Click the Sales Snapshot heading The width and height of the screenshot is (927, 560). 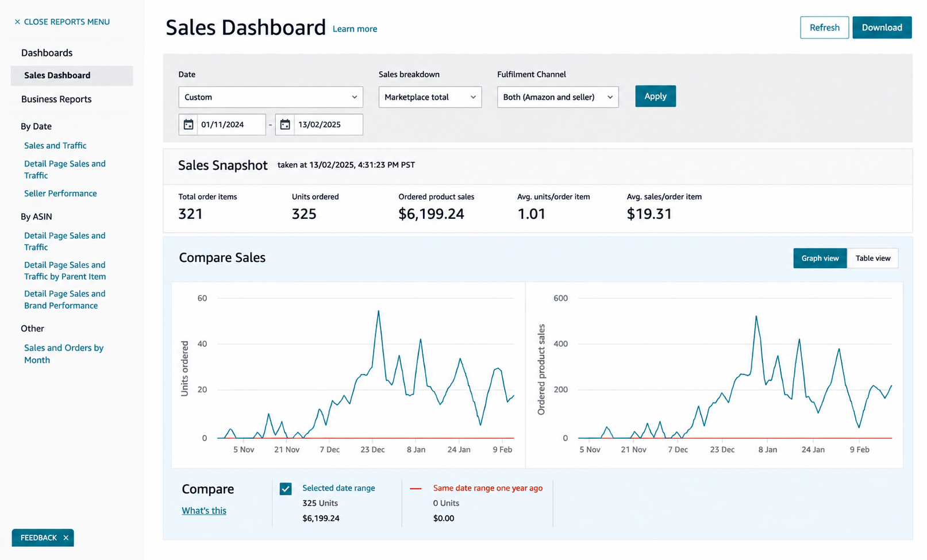223,165
